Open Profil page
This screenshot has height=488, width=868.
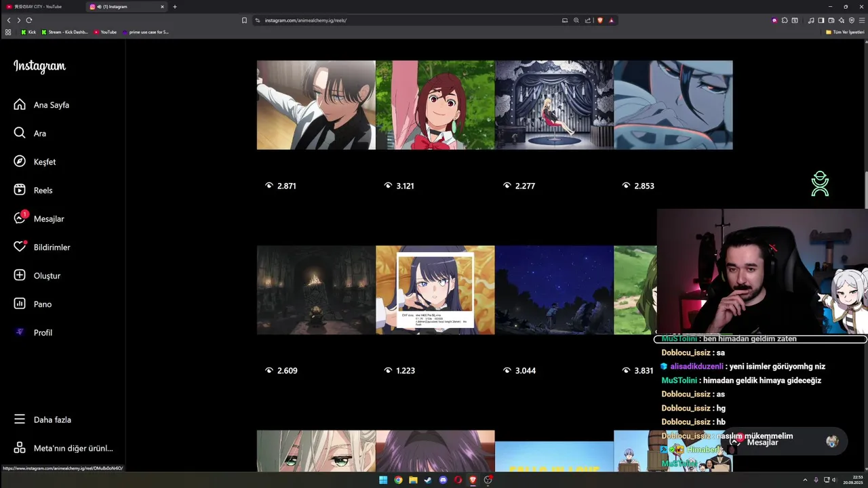coord(33,333)
